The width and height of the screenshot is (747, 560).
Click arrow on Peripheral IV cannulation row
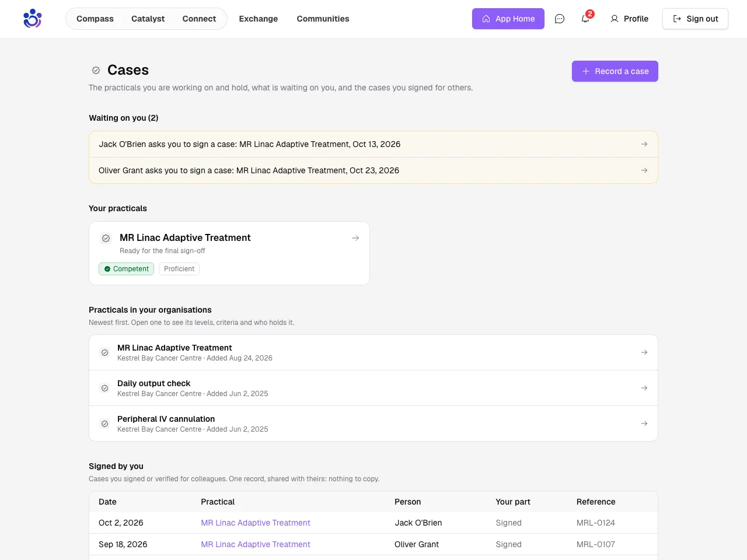(x=644, y=423)
